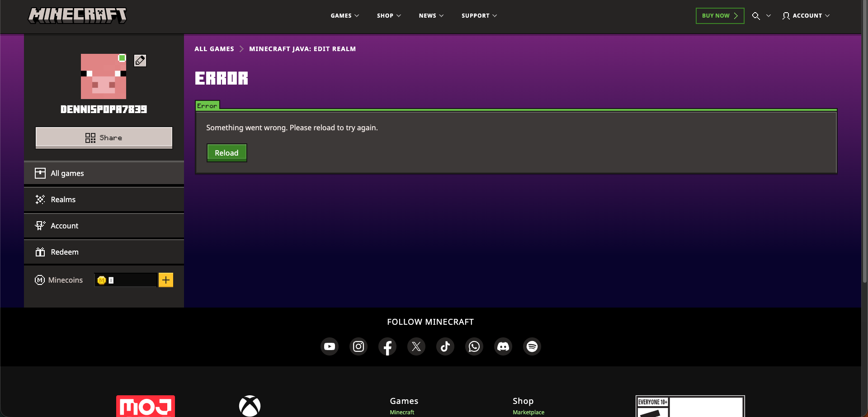The width and height of the screenshot is (868, 417).
Task: Open Minecraft X (Twitter) icon
Action: point(416,346)
